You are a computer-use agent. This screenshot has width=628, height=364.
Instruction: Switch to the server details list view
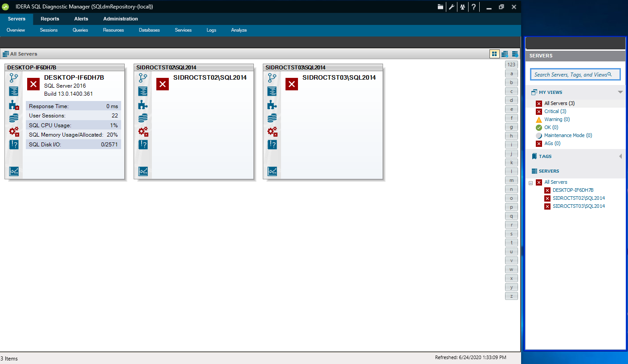(505, 54)
